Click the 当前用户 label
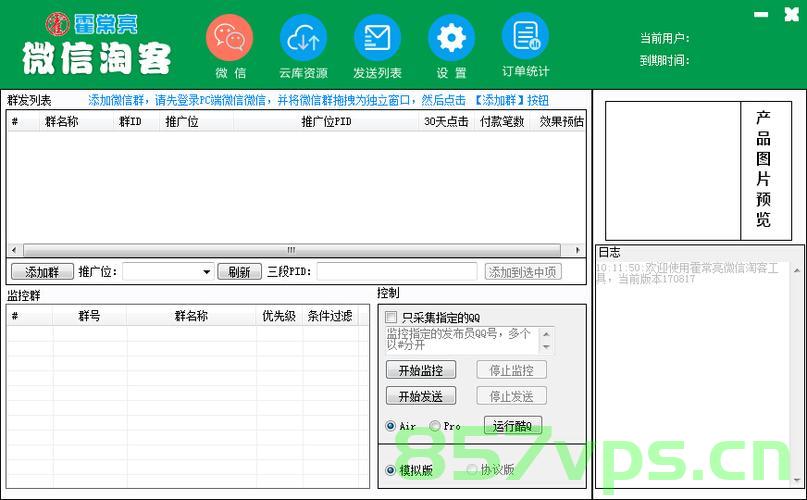Image resolution: width=807 pixels, height=500 pixels. tap(665, 38)
